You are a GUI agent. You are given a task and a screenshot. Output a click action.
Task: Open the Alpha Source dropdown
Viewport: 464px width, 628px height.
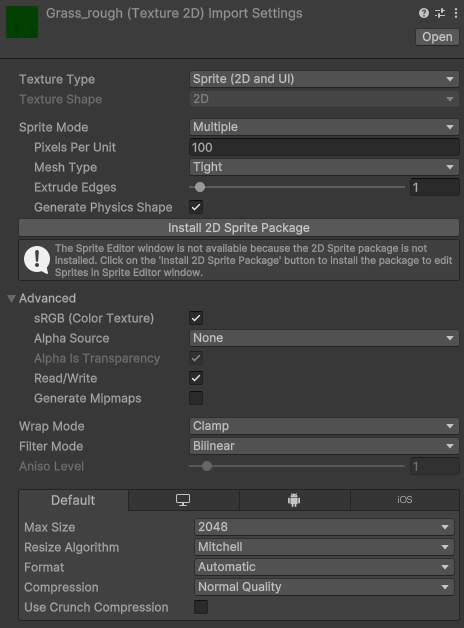pos(324,338)
